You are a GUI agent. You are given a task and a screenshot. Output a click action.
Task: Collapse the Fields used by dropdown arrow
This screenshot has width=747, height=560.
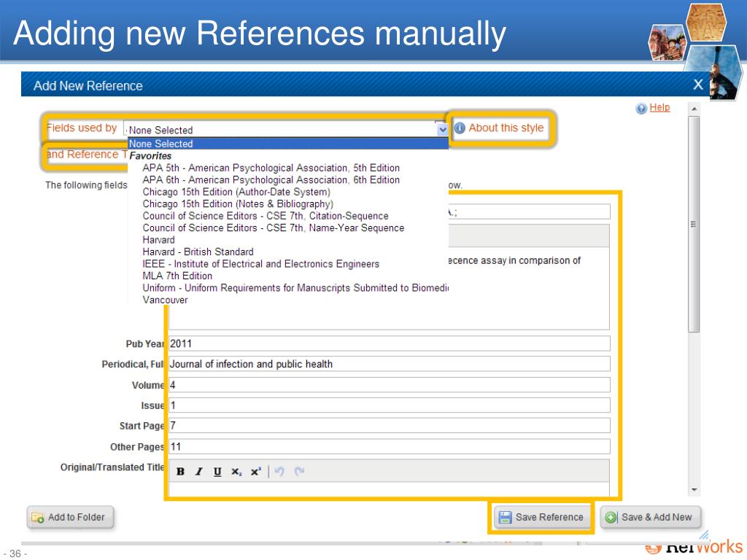pyautogui.click(x=442, y=129)
